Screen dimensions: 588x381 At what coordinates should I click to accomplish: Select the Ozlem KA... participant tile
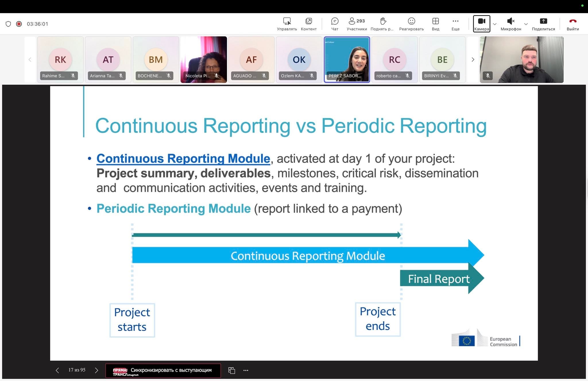(299, 59)
